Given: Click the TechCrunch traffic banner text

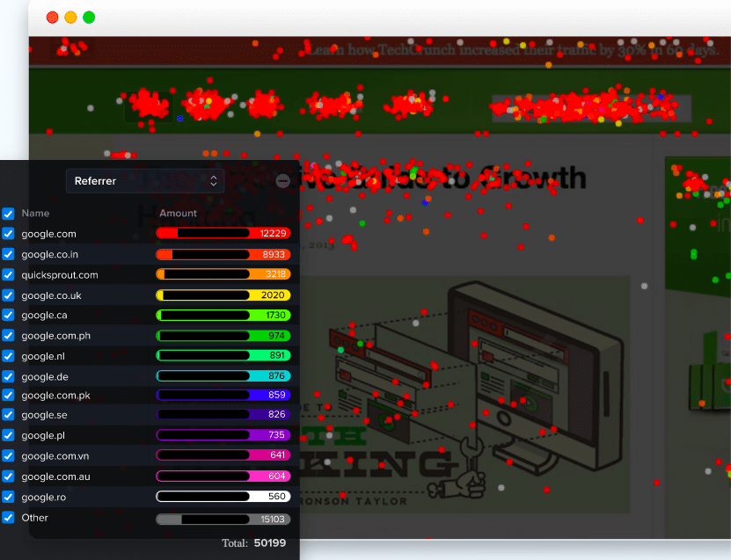Looking at the screenshot, I should click(x=512, y=50).
